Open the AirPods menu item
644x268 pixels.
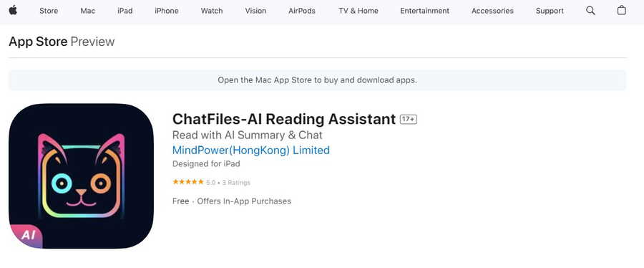302,11
